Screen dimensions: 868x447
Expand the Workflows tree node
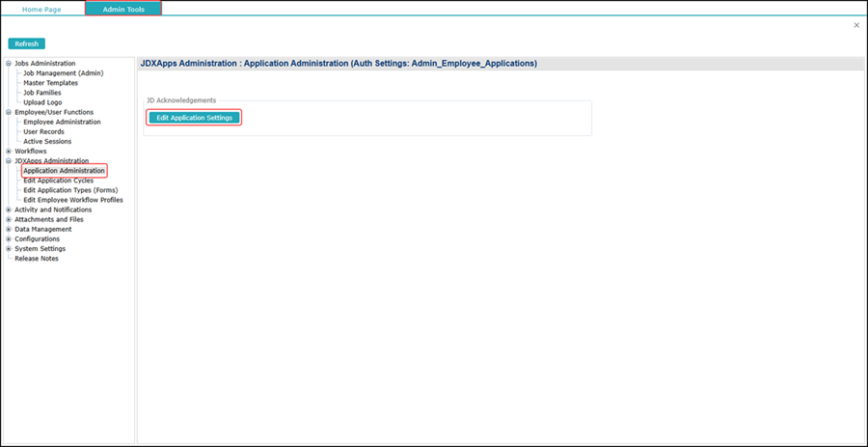pos(9,152)
